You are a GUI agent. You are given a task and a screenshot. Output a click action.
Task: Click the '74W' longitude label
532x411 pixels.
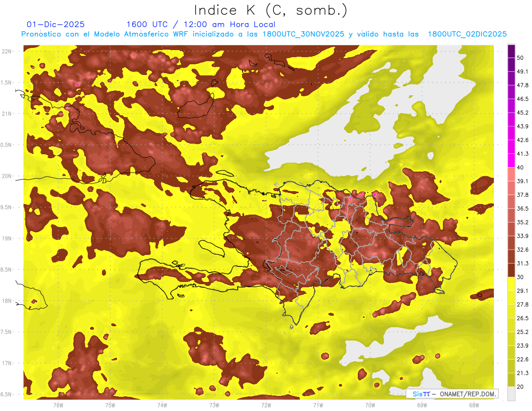(x=162, y=405)
